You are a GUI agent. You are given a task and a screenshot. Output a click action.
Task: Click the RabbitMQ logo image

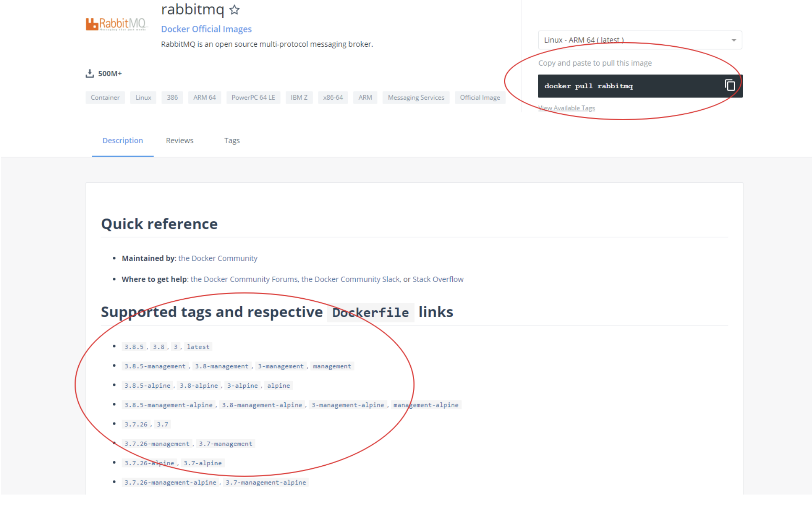point(116,24)
